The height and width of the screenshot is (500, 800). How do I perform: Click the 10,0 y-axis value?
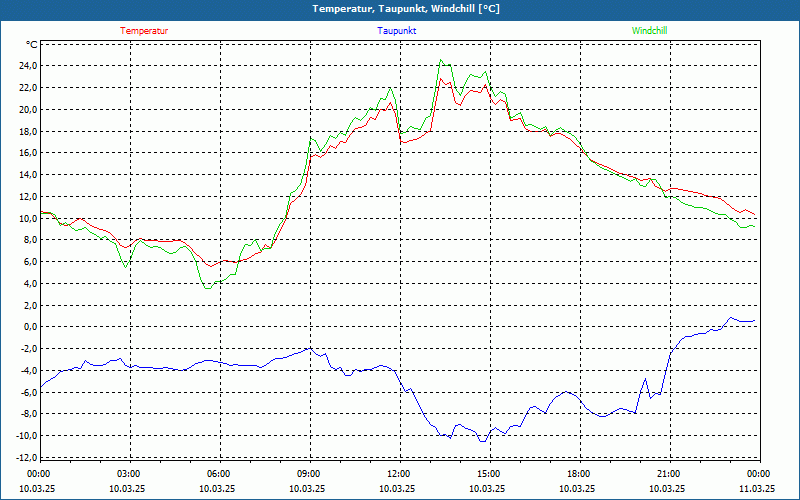click(24, 218)
